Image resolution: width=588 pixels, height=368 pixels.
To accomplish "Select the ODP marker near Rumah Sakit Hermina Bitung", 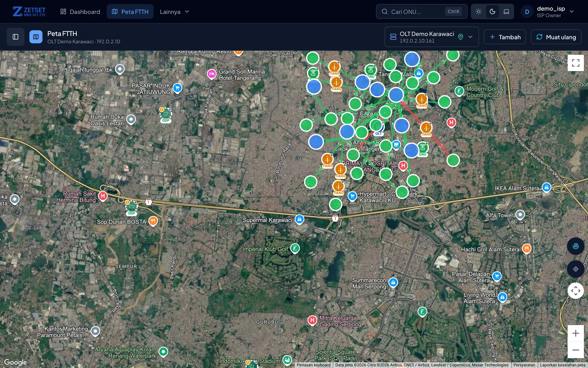I will (x=131, y=208).
